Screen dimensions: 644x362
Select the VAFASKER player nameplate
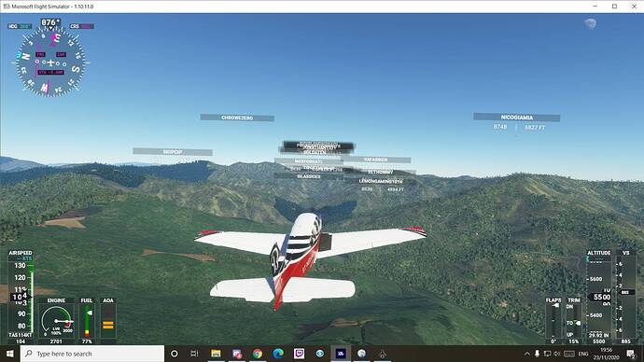point(375,160)
